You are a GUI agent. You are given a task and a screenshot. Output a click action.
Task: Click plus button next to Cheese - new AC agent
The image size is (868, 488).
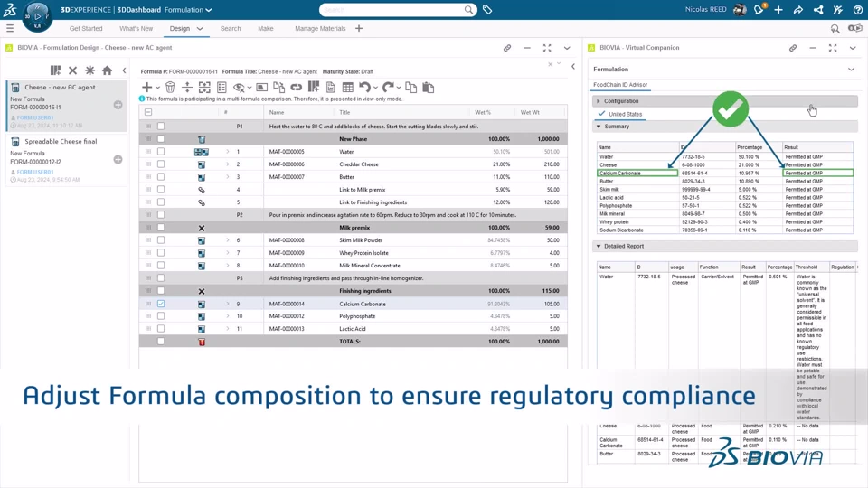118,105
